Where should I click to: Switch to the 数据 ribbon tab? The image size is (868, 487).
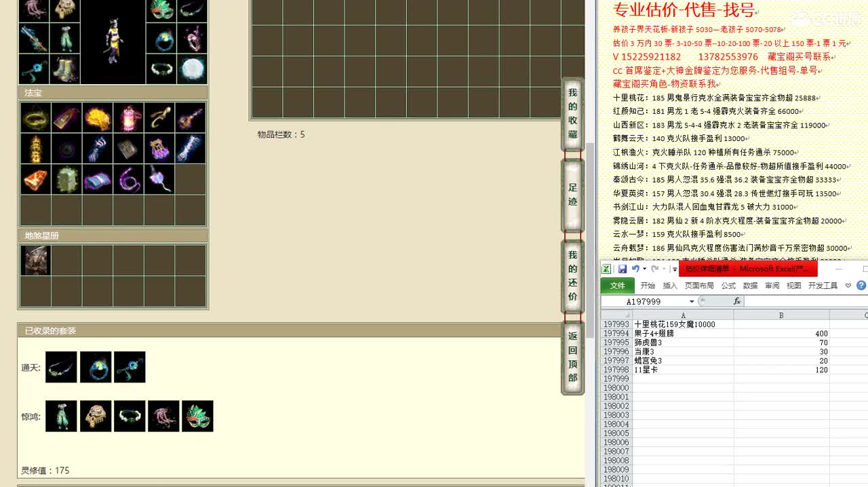(x=750, y=286)
